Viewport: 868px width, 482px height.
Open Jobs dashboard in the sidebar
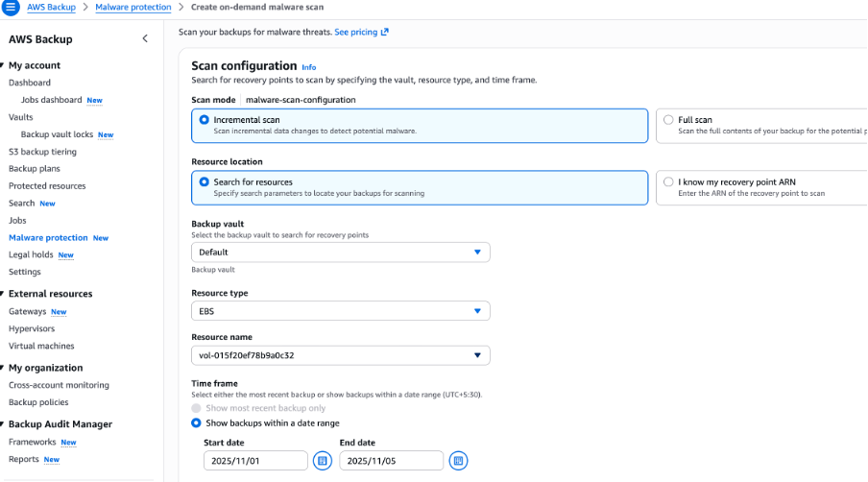51,100
